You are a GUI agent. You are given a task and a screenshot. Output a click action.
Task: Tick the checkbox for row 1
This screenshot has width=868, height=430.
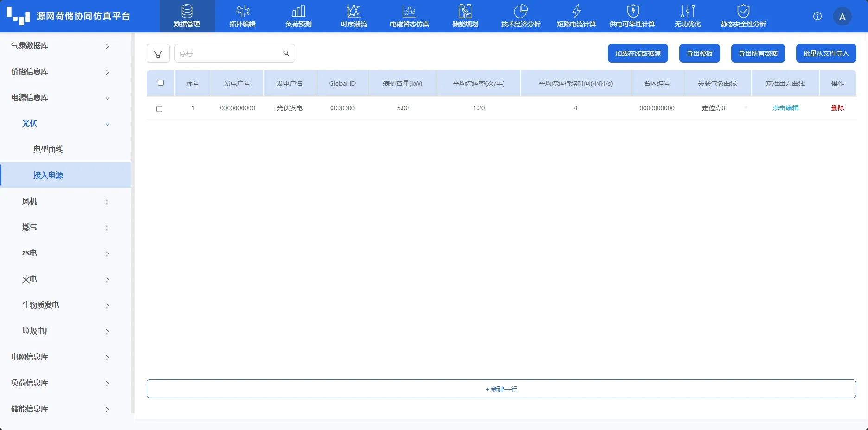[160, 109]
